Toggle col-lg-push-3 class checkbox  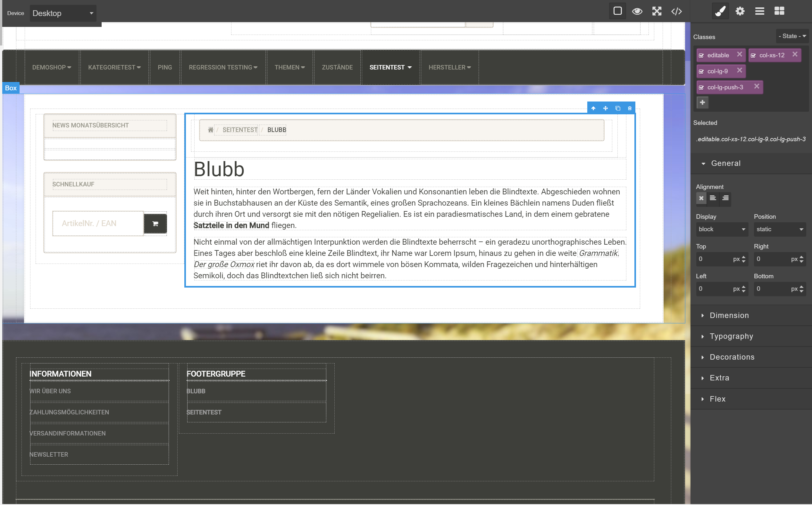pos(701,87)
